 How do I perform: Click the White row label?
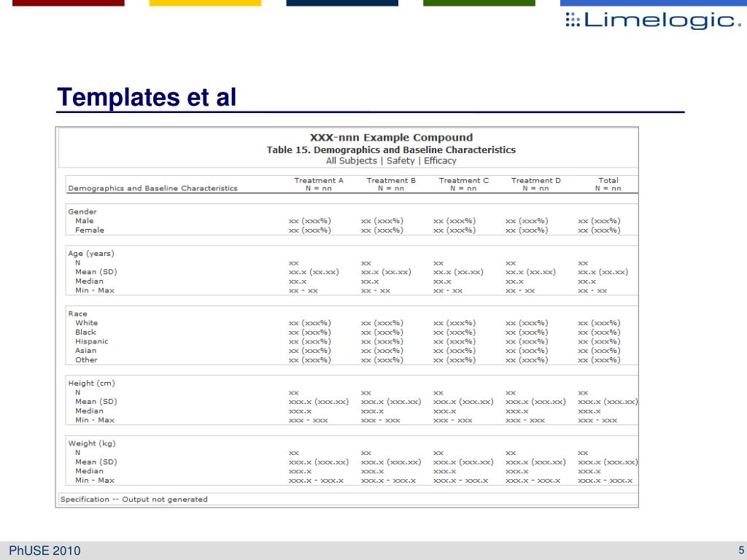(86, 323)
